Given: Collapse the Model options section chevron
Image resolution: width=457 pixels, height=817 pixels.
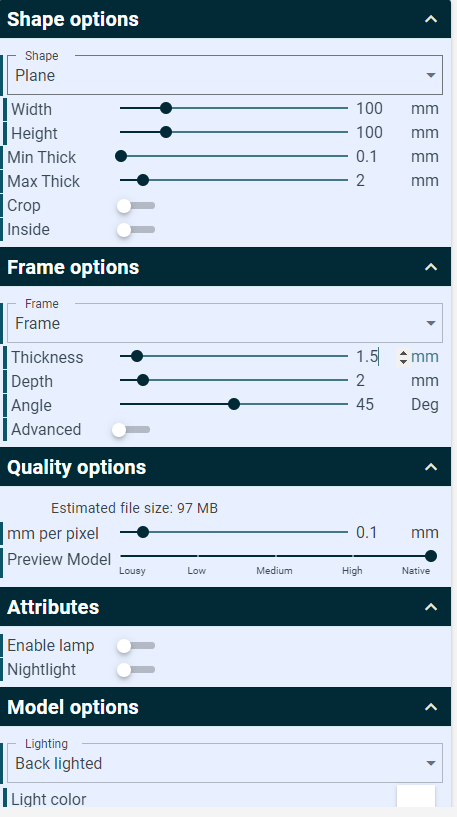Looking at the screenshot, I should 431,707.
